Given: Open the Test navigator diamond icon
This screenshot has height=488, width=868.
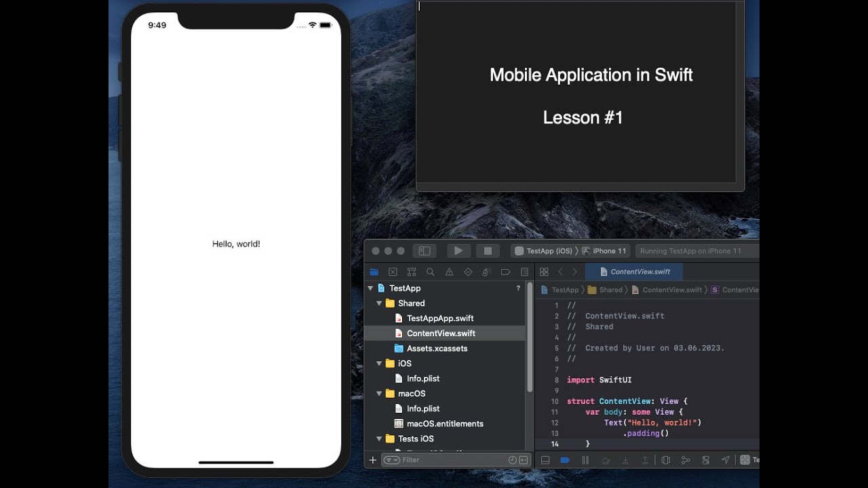Looking at the screenshot, I should point(468,272).
